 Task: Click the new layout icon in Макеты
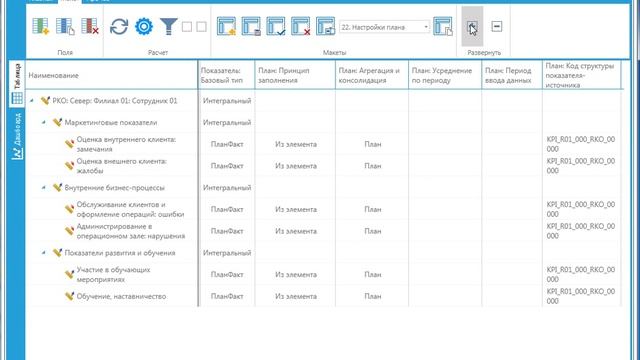pyautogui.click(x=227, y=27)
